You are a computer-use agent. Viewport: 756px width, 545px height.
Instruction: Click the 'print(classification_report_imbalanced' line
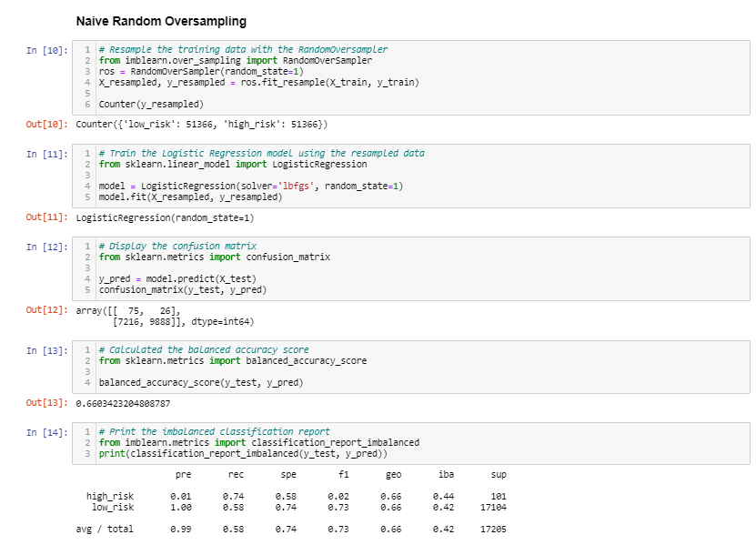pos(243,454)
